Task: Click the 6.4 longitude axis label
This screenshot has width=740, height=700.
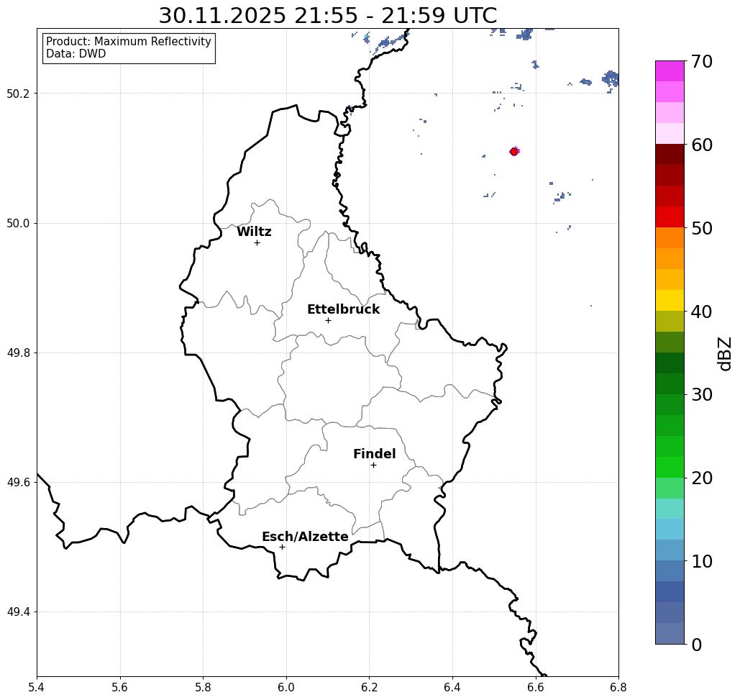Action: [452, 687]
